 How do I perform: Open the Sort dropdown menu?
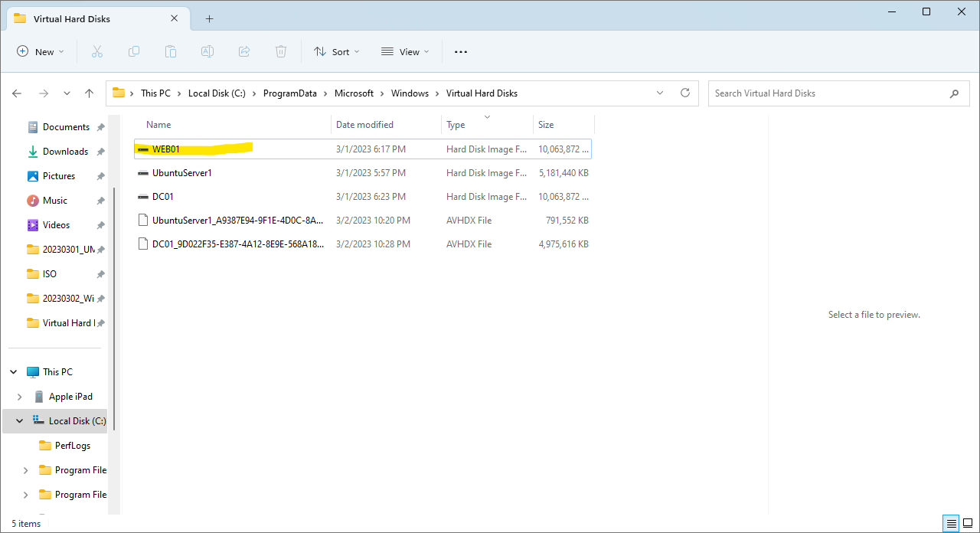(x=337, y=51)
